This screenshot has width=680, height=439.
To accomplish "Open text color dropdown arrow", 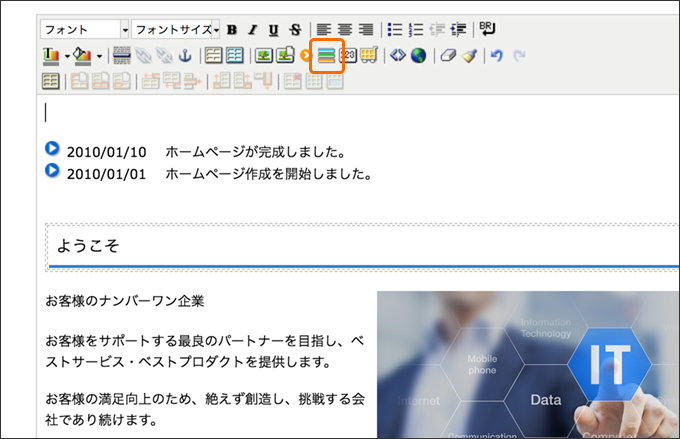I will pos(67,56).
